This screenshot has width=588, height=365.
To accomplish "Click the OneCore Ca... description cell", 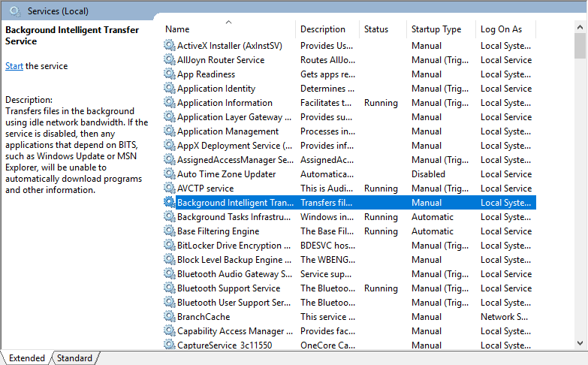I will 327,345.
